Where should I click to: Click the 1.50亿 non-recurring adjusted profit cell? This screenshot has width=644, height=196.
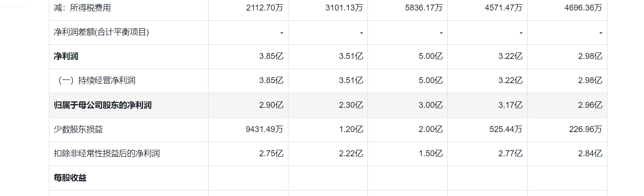point(430,154)
